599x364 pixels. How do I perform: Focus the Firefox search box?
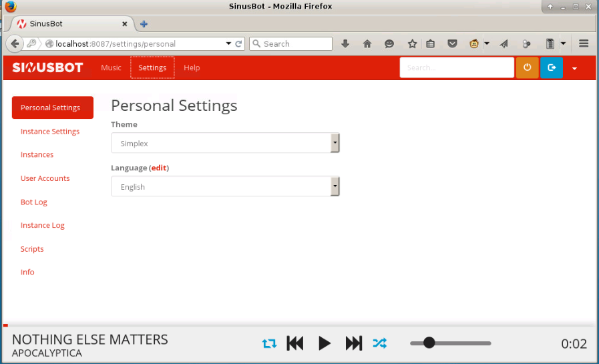click(290, 44)
